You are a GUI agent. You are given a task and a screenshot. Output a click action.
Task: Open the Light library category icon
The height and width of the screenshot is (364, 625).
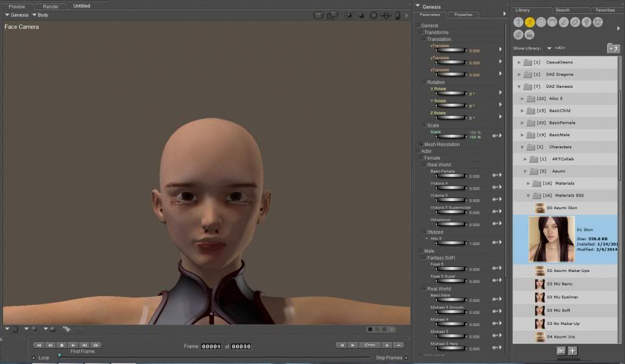point(586,22)
